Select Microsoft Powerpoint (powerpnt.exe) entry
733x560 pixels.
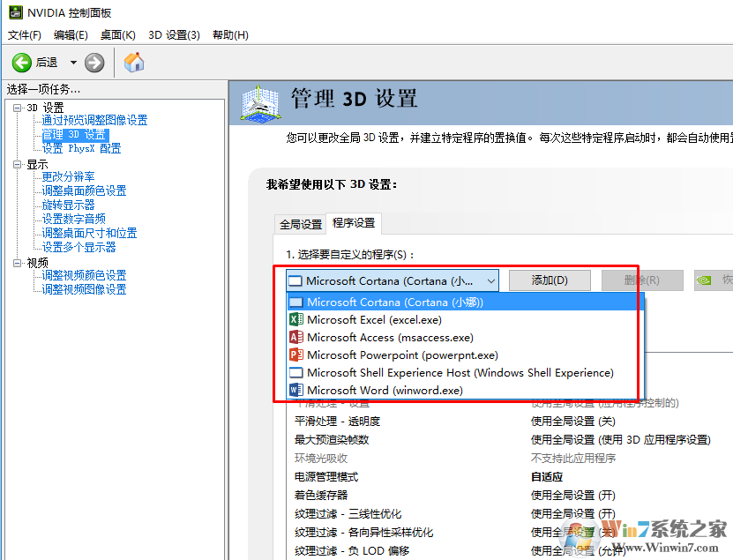tap(465, 355)
